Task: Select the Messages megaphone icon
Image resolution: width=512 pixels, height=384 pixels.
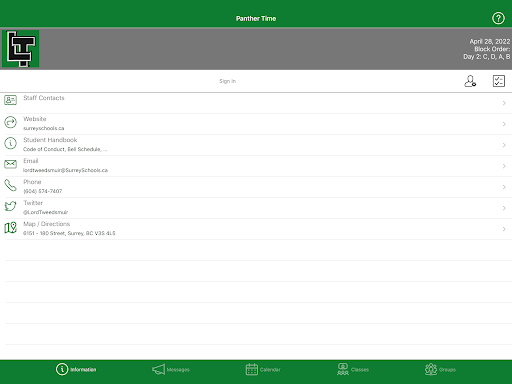Action: 158,369
